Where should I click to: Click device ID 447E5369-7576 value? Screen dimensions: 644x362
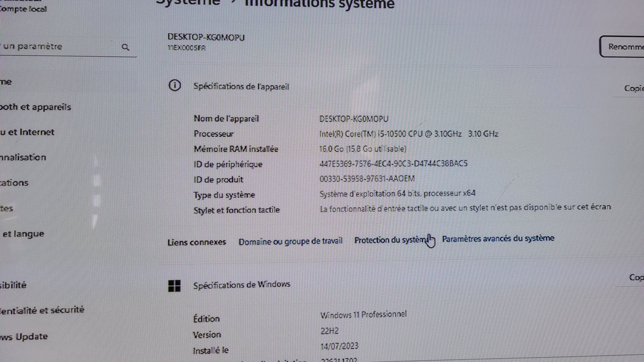[393, 164]
